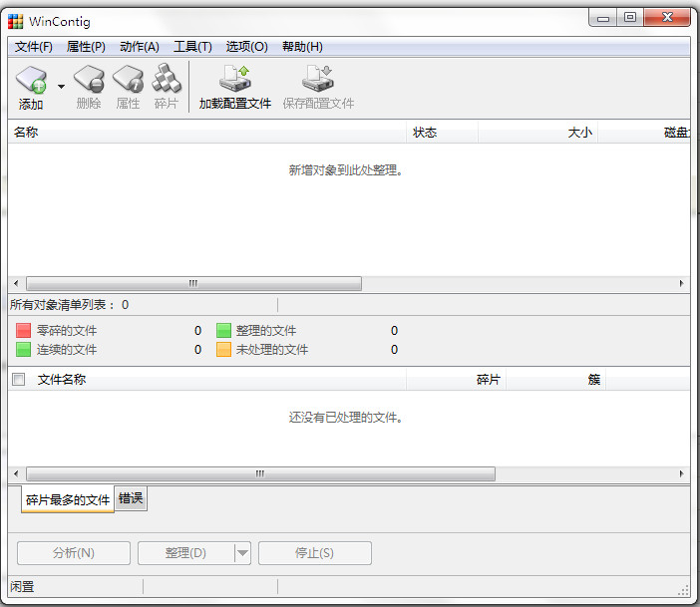Click the 加载配置文件 load profile icon
This screenshot has height=607, width=700.
click(234, 79)
